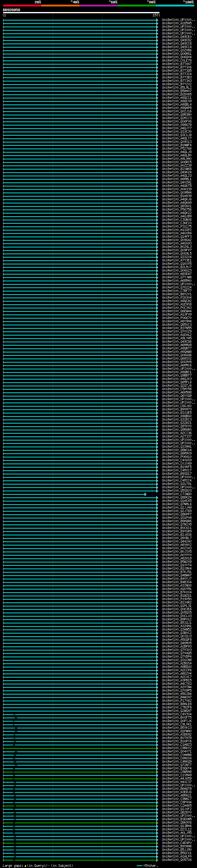Select label UniRef100_P06410
This screenshot has width=197, height=868.
click(x=176, y=457)
